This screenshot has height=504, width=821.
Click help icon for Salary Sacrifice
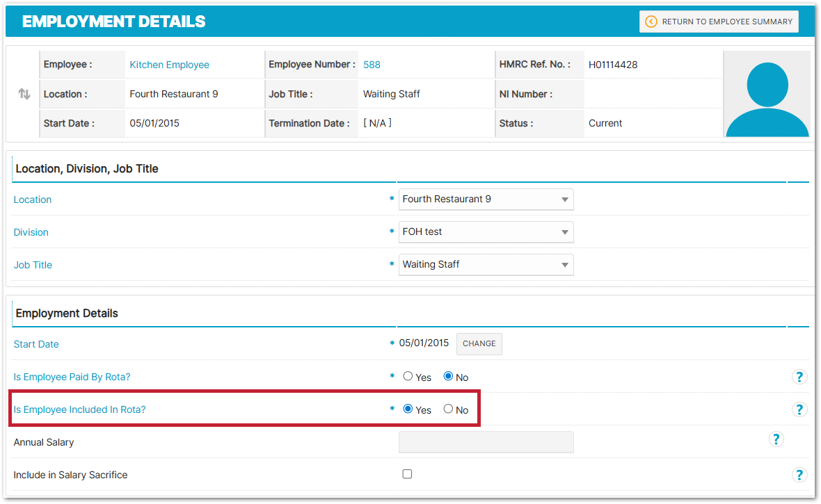point(799,475)
